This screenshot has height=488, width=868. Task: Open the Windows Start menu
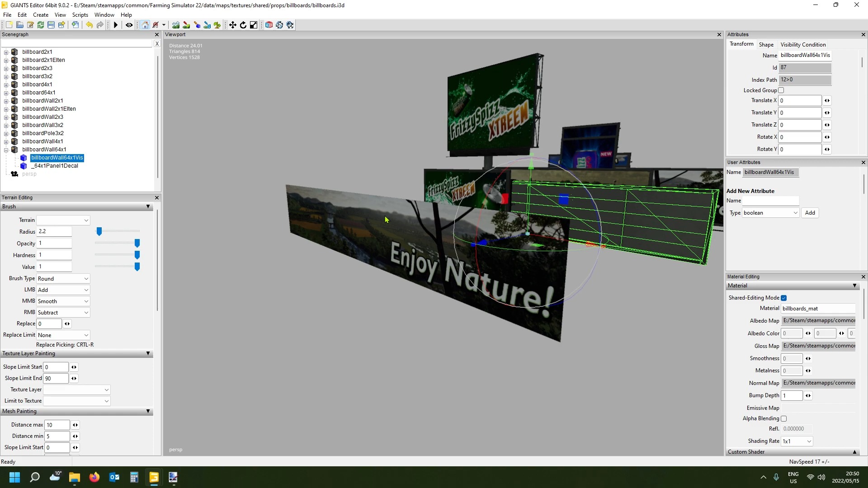click(x=14, y=477)
